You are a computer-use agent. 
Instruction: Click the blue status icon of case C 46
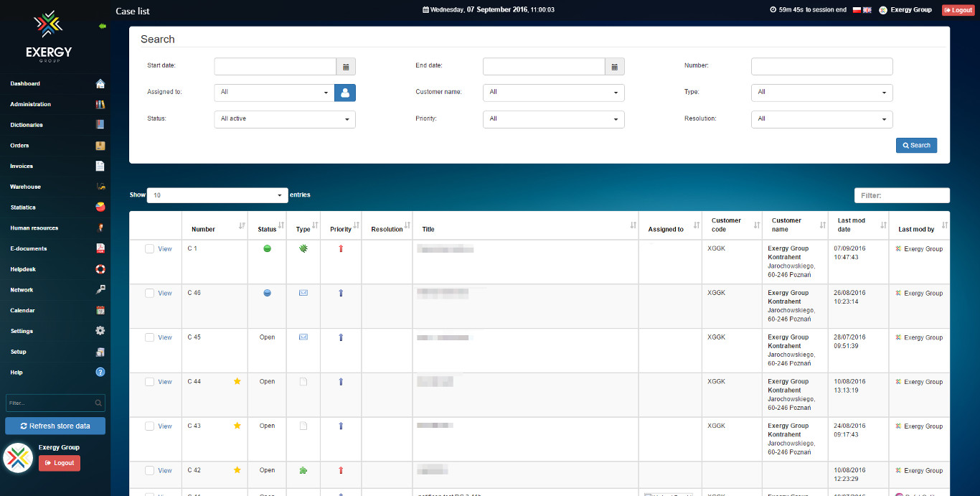click(267, 293)
